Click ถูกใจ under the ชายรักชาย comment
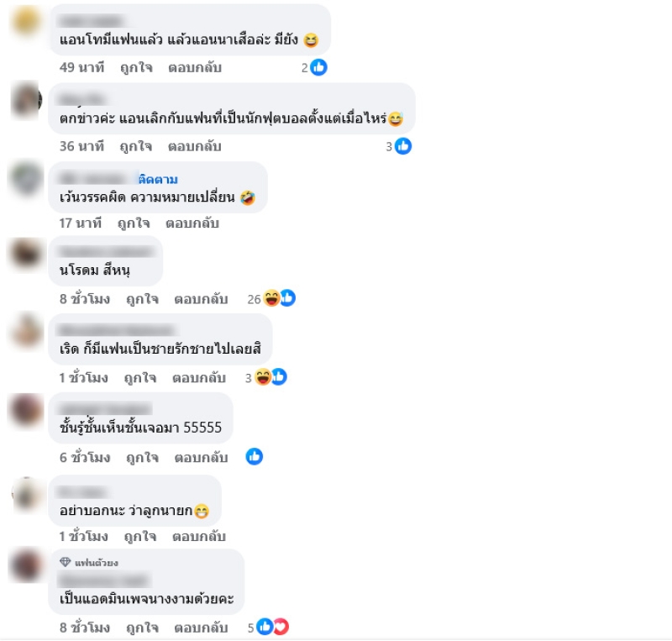Viewport: 672px width, 641px height. [x=140, y=378]
